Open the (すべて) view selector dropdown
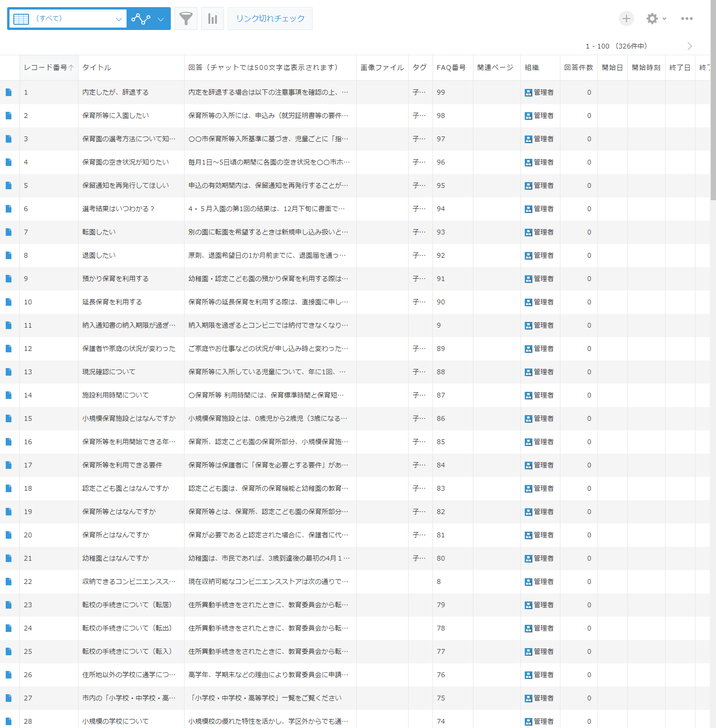Image resolution: width=716 pixels, height=728 pixels. (x=67, y=19)
